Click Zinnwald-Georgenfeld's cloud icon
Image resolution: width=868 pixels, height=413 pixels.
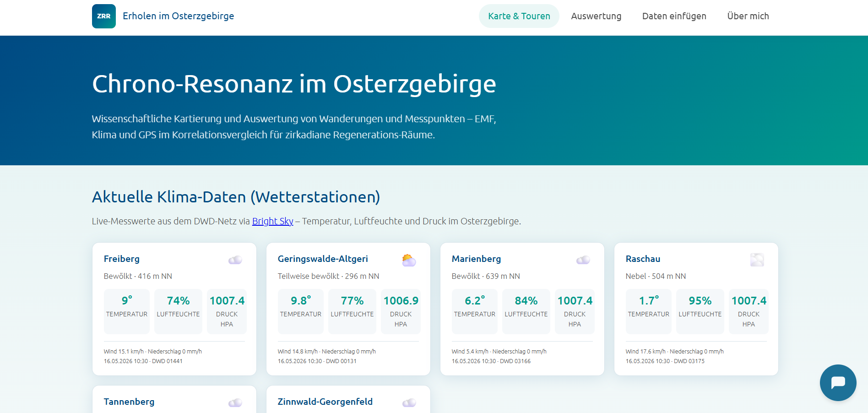click(x=409, y=403)
